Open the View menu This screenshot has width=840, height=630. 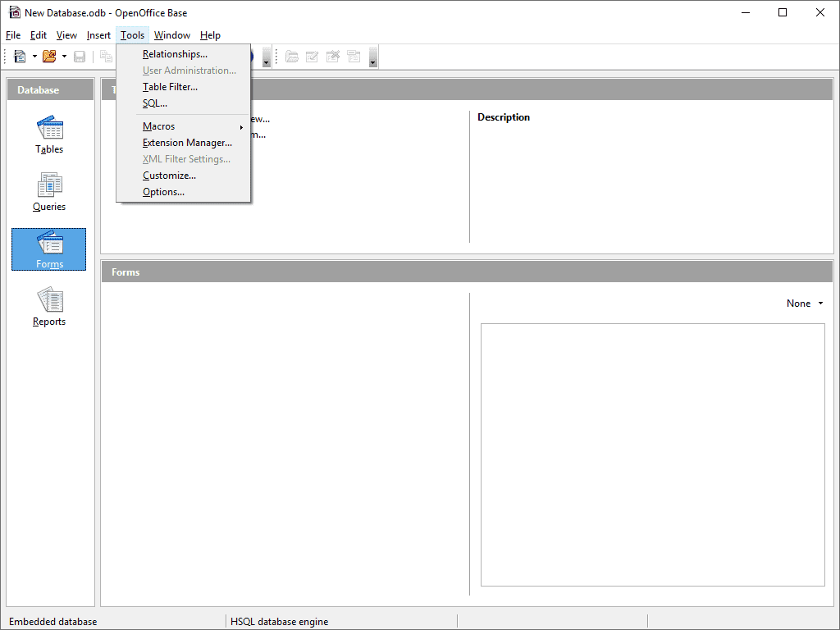coord(66,35)
